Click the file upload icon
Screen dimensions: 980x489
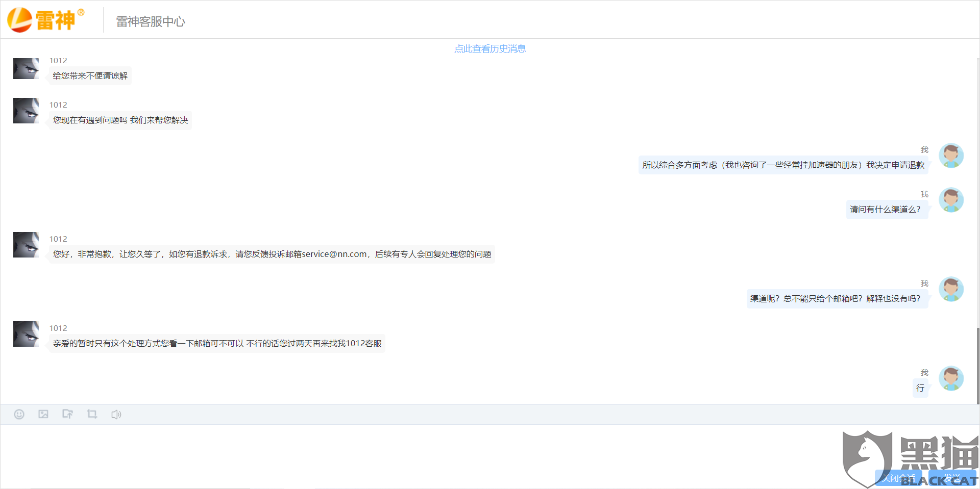click(x=67, y=414)
